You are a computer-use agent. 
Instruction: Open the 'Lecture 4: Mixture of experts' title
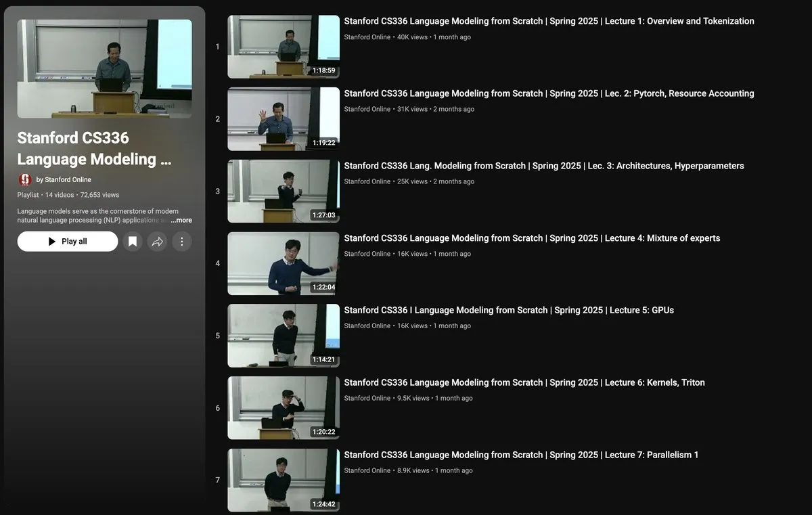[x=532, y=238]
